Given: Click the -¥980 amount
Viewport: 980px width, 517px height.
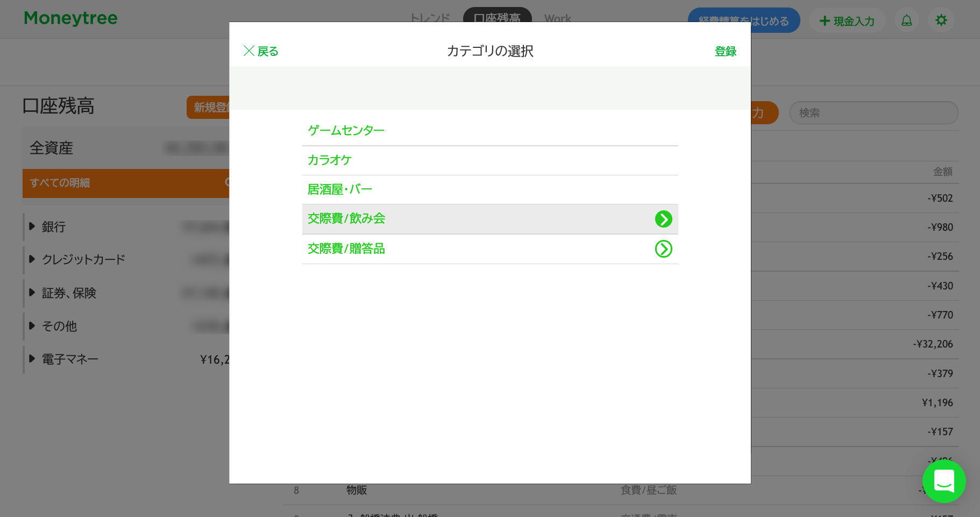Looking at the screenshot, I should coord(940,228).
